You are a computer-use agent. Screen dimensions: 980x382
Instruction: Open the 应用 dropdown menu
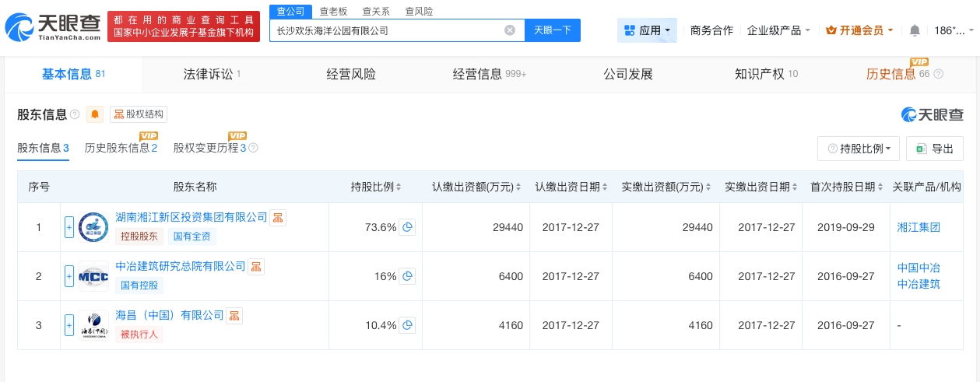[x=647, y=30]
